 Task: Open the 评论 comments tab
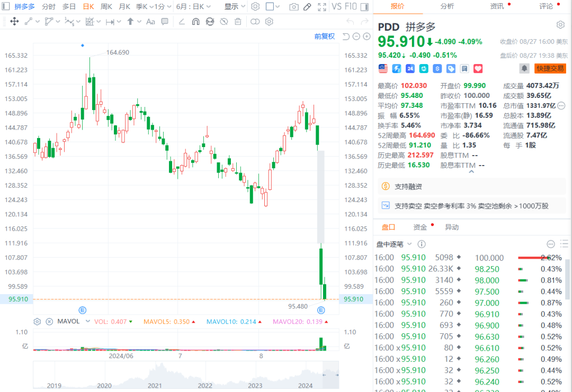pos(546,6)
